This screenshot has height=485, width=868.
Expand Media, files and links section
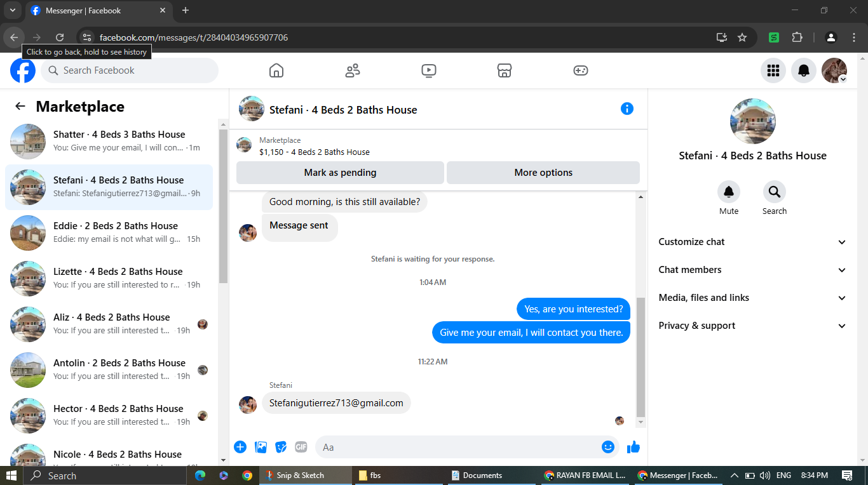[753, 298]
